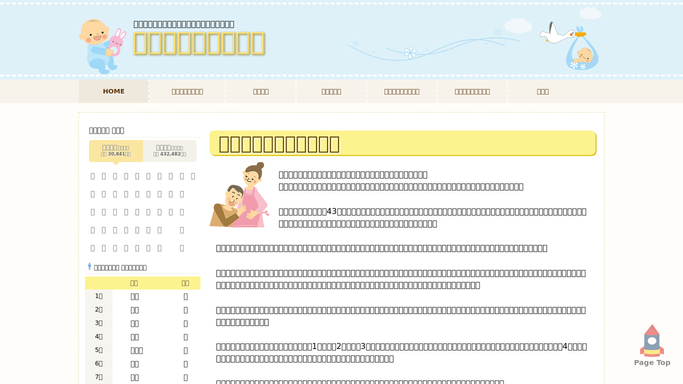683x384 pixels.
Task: Click the blue person icon beside ranking heading
Action: 89,266
